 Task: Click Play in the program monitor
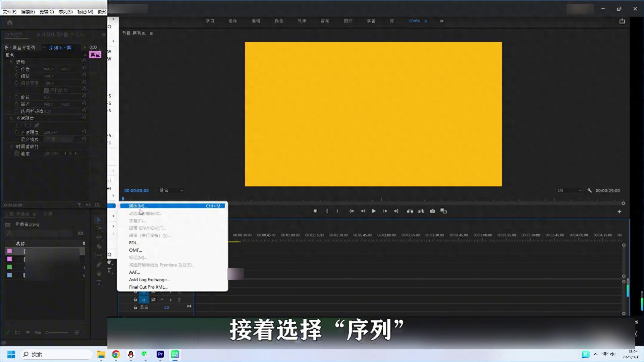pos(374,211)
